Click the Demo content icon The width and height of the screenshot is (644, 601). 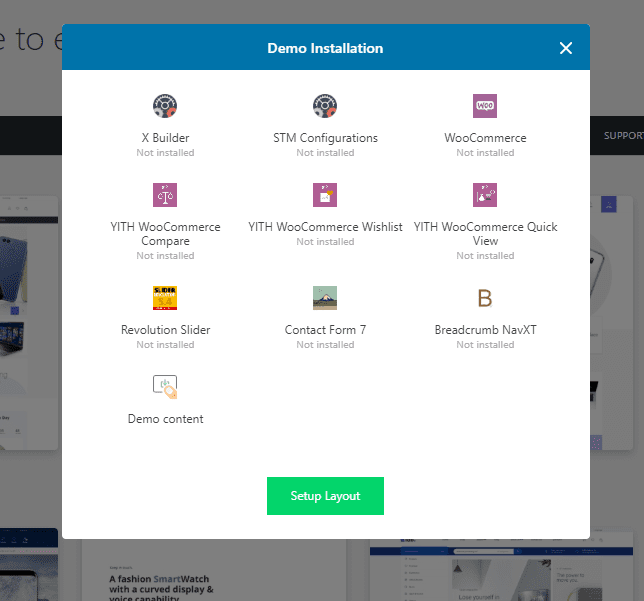(165, 387)
